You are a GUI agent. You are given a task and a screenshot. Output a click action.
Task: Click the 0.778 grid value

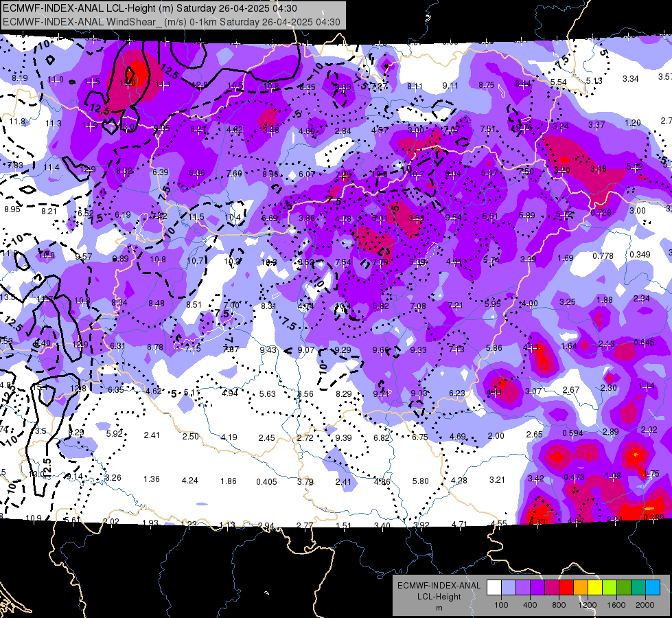[603, 255]
